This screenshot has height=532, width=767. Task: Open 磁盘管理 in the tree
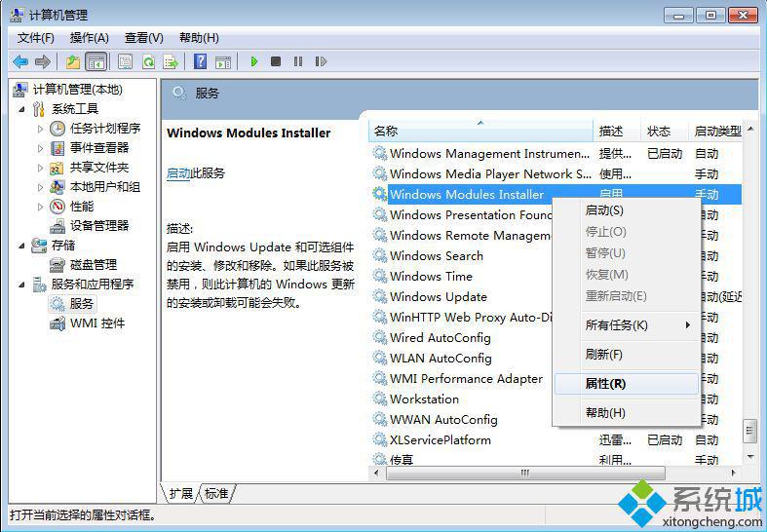[x=94, y=264]
